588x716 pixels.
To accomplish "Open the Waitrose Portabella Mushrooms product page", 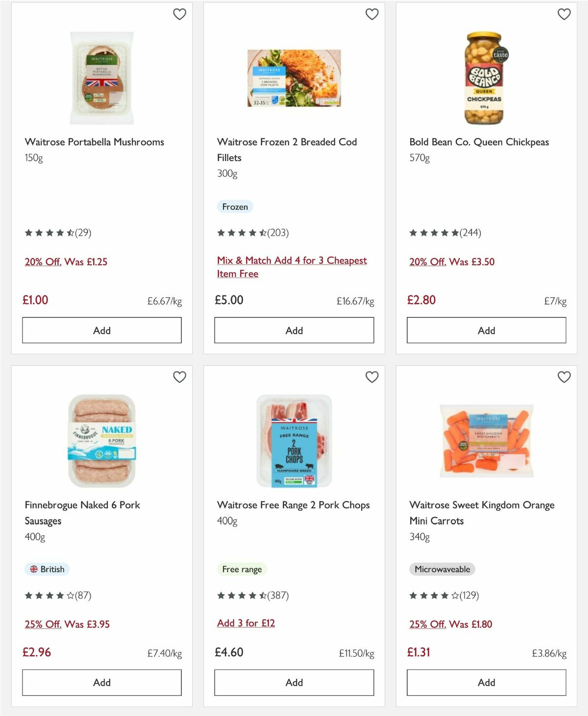I will 95,142.
